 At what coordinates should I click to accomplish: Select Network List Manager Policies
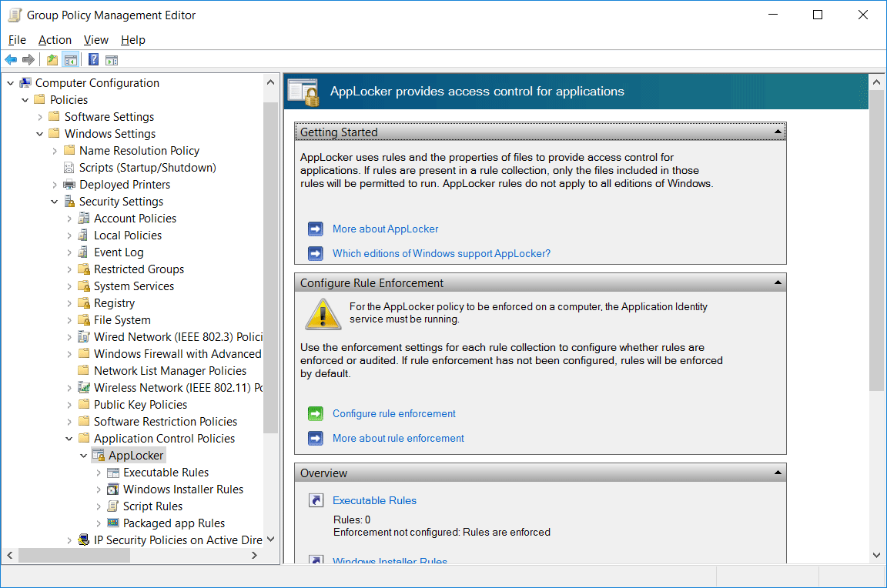pos(169,371)
